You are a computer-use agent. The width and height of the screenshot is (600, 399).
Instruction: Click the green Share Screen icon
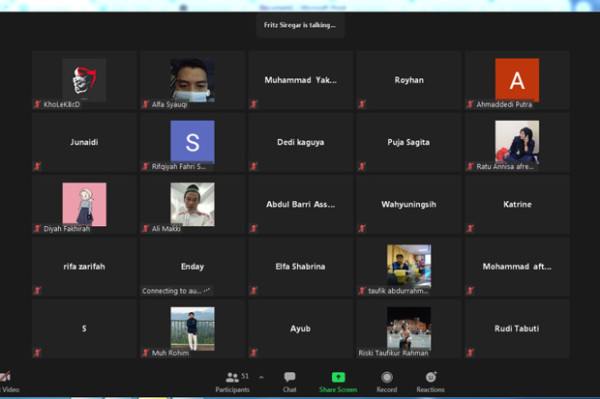338,377
